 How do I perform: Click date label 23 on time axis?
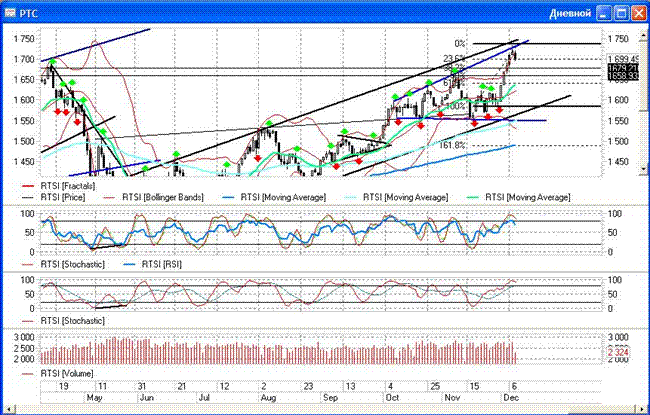click(308, 386)
